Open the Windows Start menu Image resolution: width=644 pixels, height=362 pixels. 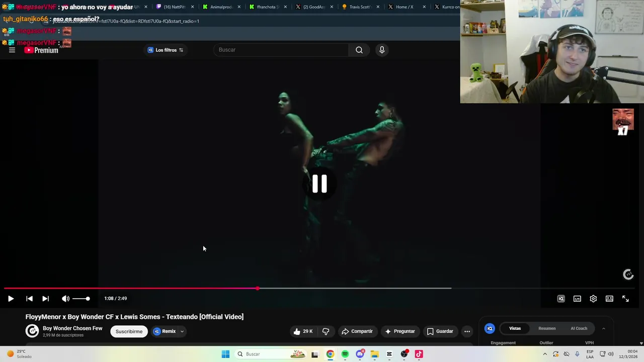tap(225, 354)
